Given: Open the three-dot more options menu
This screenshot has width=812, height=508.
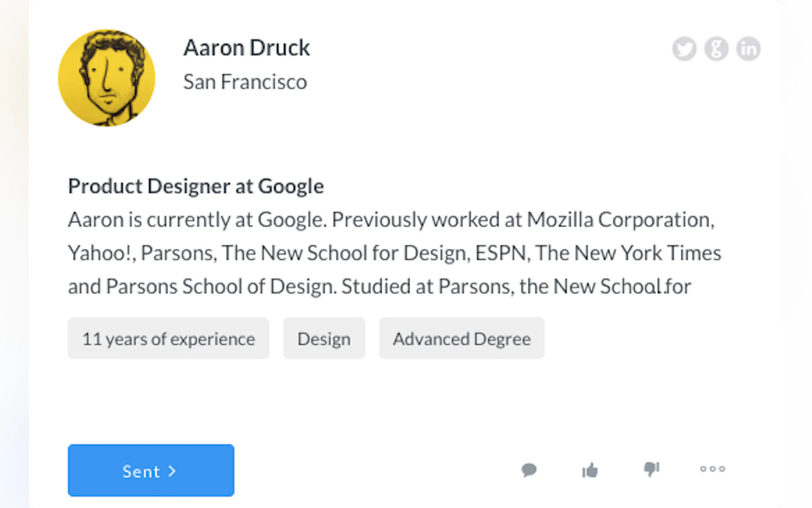Looking at the screenshot, I should point(713,469).
